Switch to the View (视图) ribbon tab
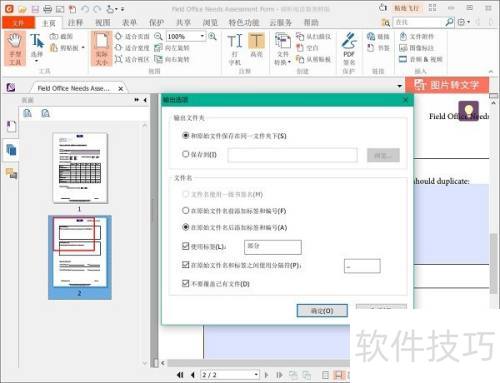This screenshot has height=383, width=500. pos(102,22)
